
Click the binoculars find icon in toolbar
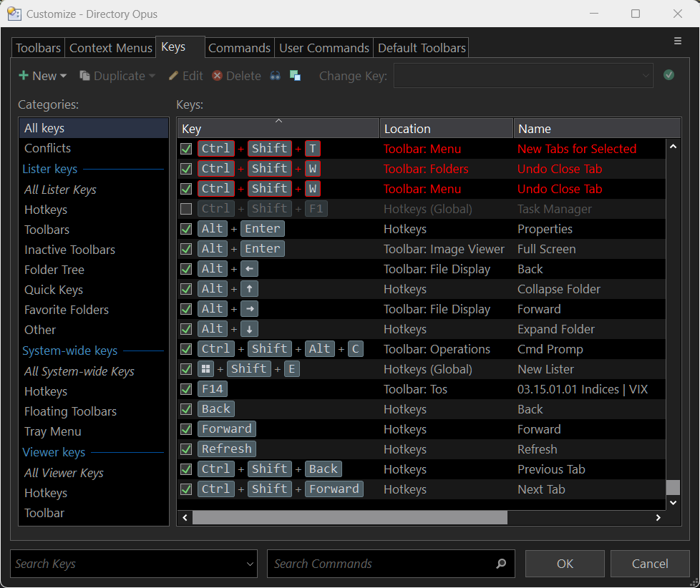(x=275, y=76)
